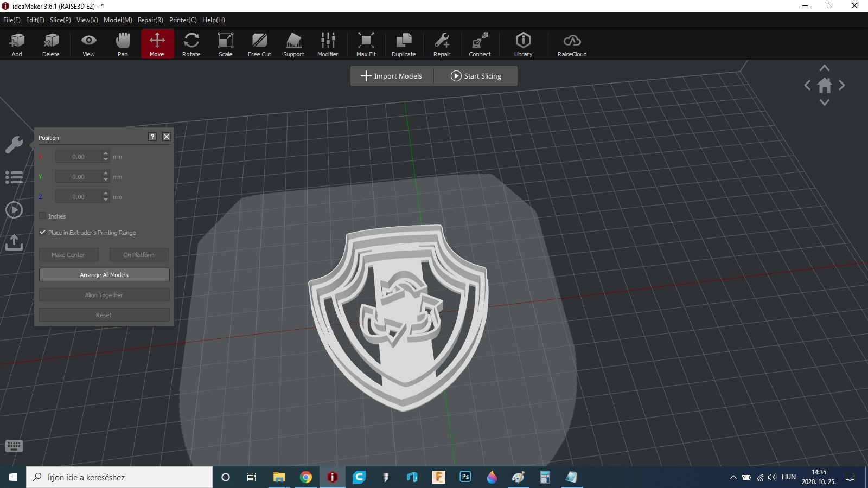Open Position panel help

tap(152, 137)
